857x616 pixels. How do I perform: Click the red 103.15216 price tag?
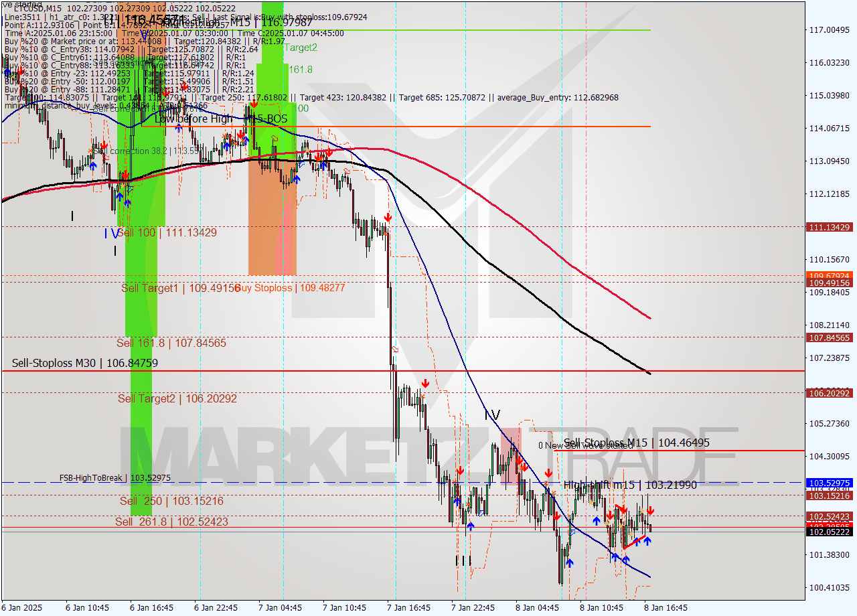click(x=830, y=495)
